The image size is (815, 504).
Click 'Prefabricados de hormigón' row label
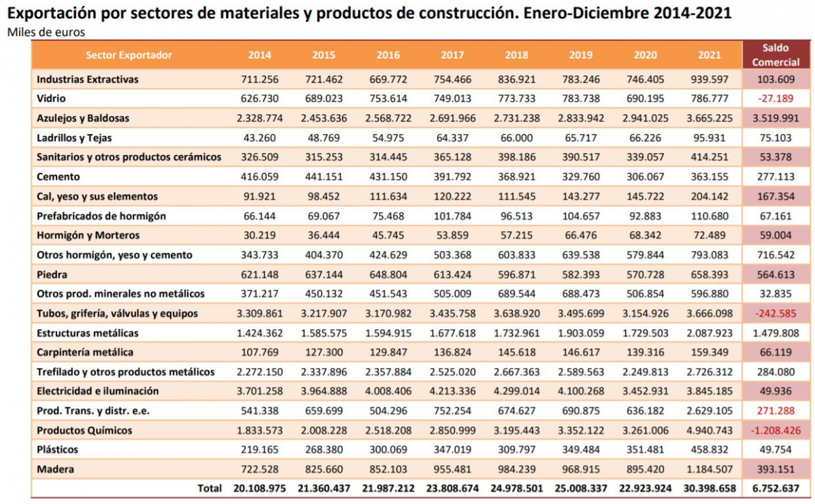click(101, 216)
